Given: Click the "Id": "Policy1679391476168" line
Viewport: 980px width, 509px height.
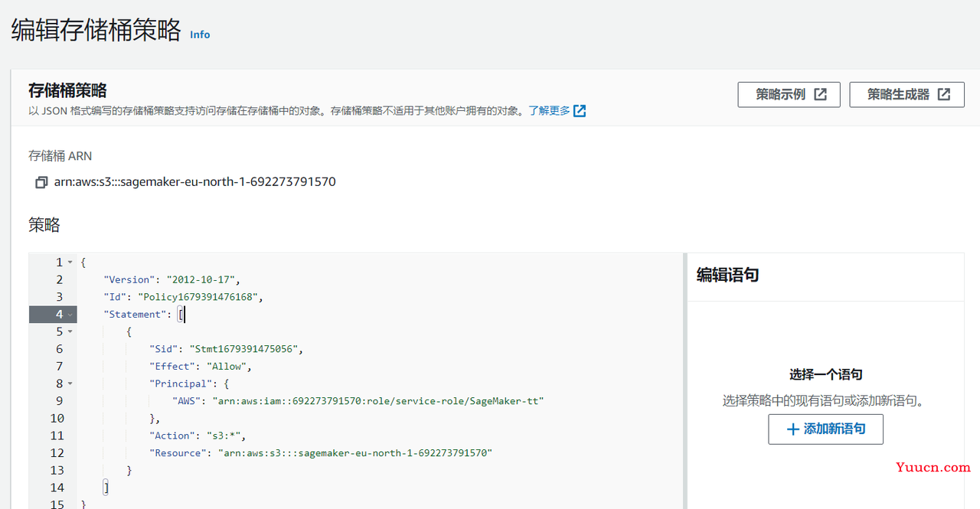Looking at the screenshot, I should point(184,297).
